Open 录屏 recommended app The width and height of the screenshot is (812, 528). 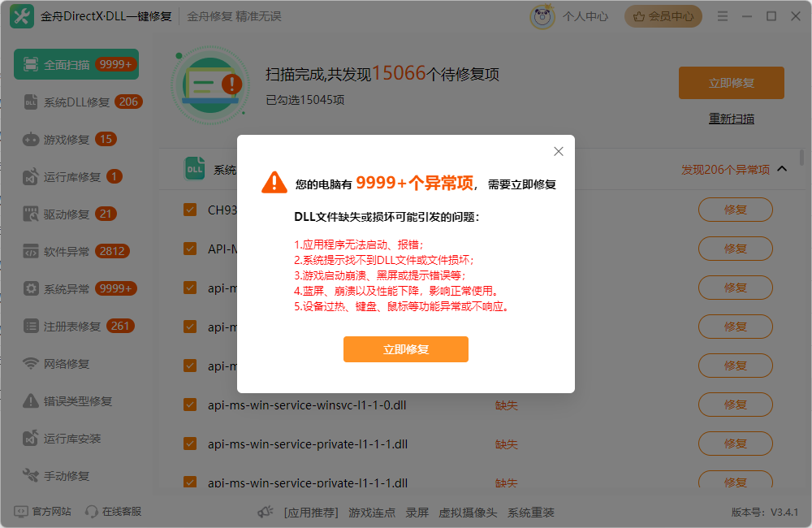click(x=417, y=513)
